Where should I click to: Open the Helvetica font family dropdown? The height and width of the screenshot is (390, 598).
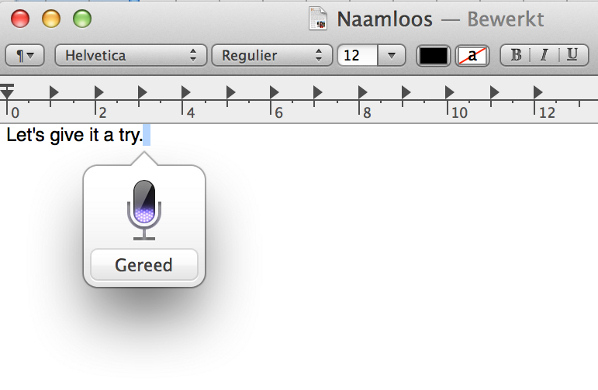[x=131, y=56]
